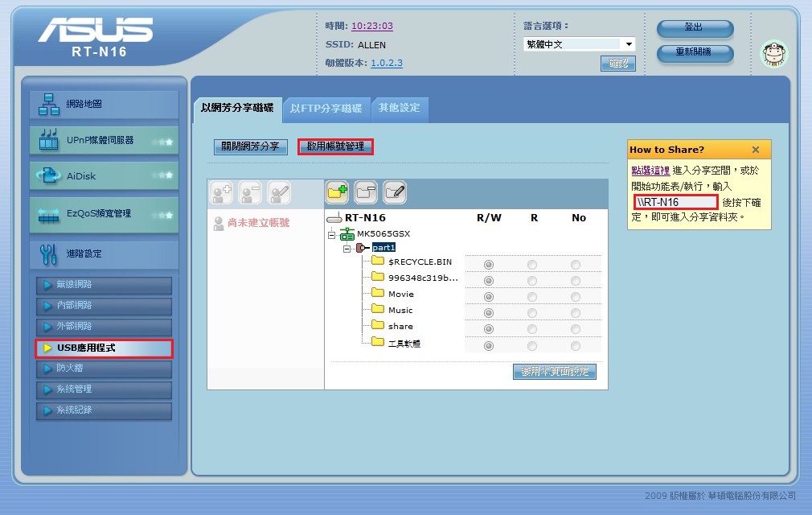Select No permission for Movie
Image resolution: width=812 pixels, height=515 pixels.
[576, 297]
